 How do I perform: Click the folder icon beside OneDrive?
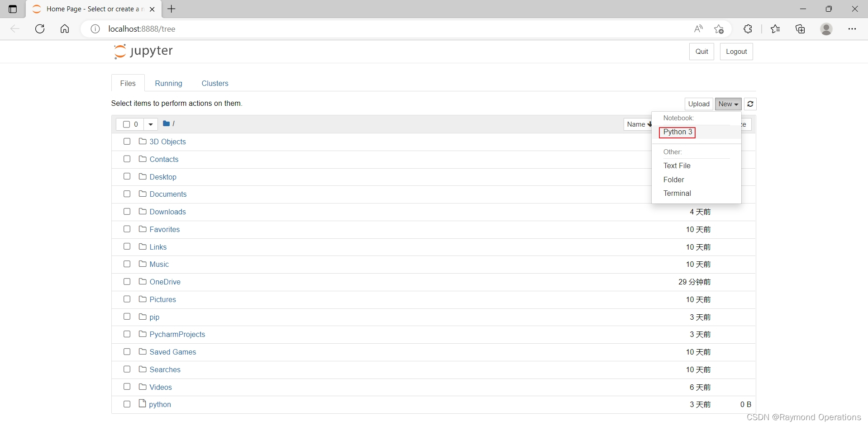pyautogui.click(x=143, y=281)
